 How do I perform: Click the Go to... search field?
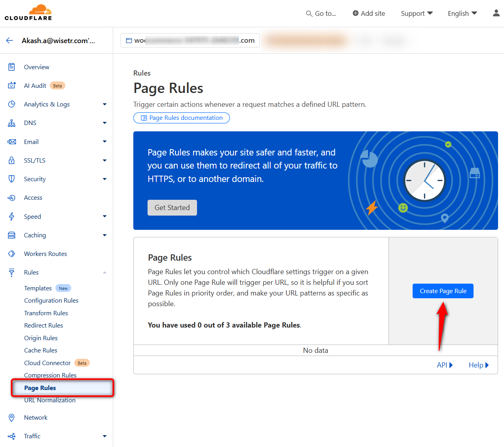click(x=321, y=13)
